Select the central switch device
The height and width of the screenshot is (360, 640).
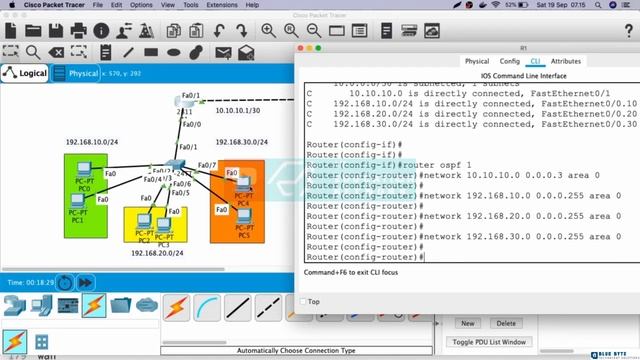click(175, 164)
